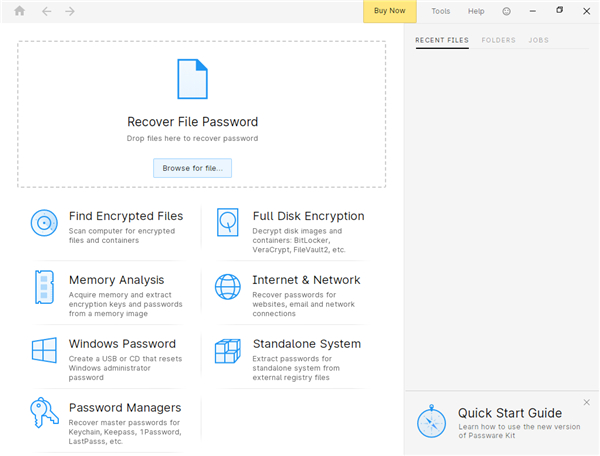Click the smiley feedback icon
The width and height of the screenshot is (600, 456).
click(506, 11)
